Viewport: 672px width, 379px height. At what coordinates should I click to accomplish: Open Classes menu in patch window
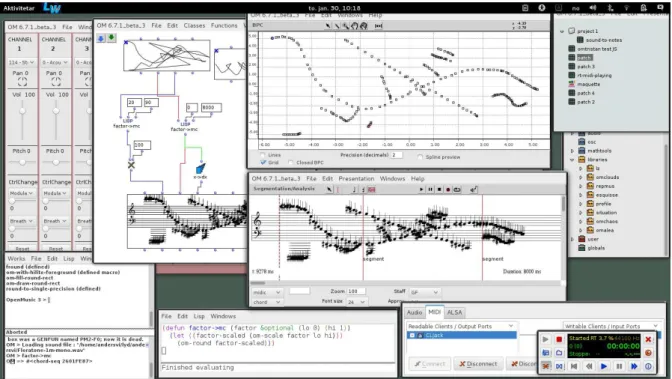(x=194, y=25)
